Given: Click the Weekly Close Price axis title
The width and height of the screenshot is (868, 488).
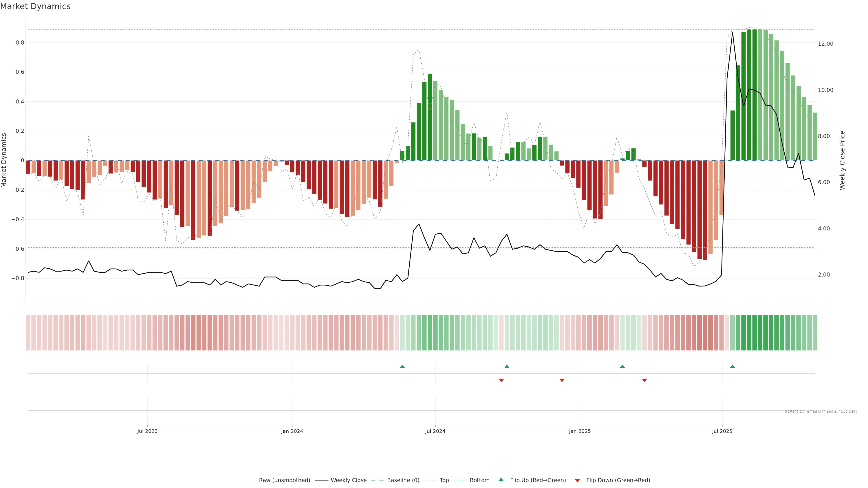Looking at the screenshot, I should [842, 160].
